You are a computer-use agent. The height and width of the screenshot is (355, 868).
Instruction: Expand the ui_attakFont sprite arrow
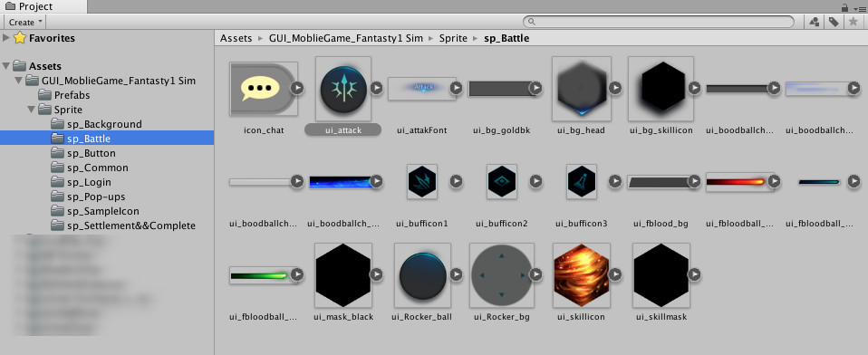click(456, 88)
